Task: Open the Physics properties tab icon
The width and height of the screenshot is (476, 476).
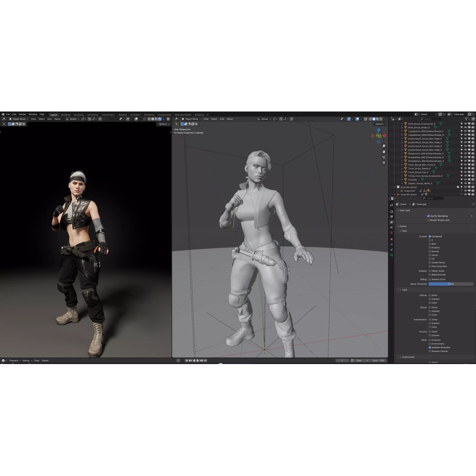Action: coord(392,244)
